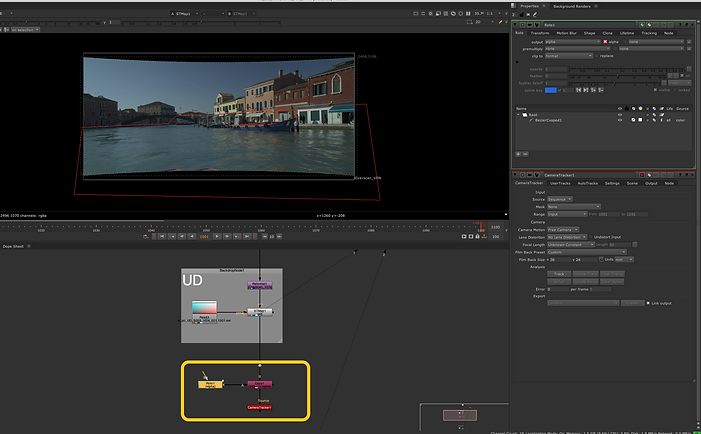Click the feather slider track
This screenshot has width=701, height=434.
click(x=617, y=76)
